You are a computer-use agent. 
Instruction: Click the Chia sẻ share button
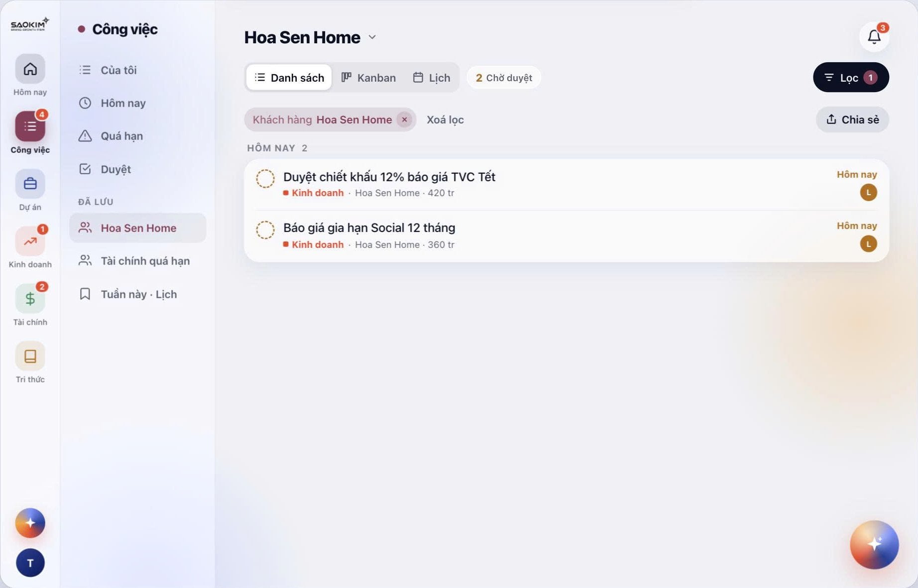(852, 119)
